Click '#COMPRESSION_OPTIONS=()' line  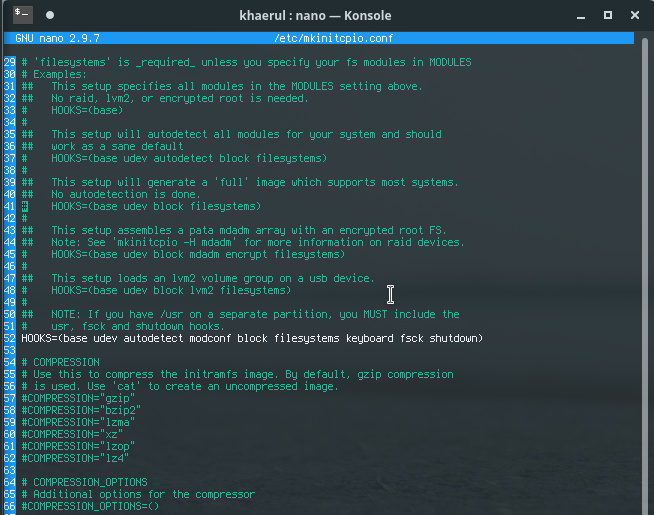[90, 506]
